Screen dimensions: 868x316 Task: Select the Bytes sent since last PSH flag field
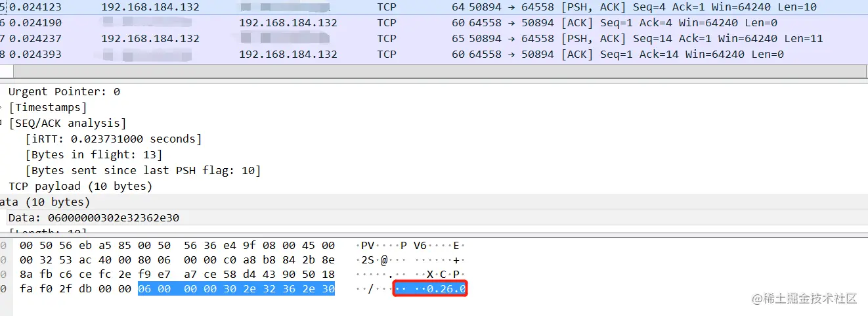pos(143,171)
